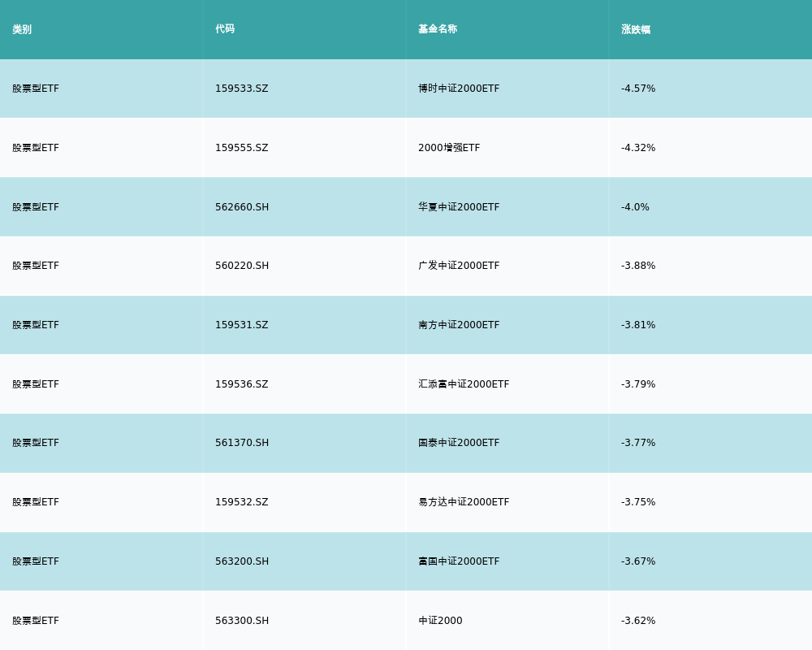
Task: Open 富国中证2000ETF entry
Action: 459,561
